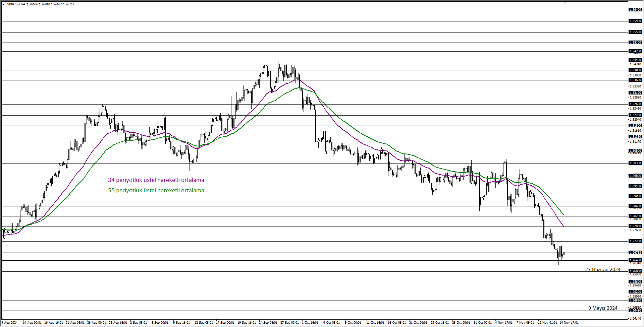
Task: Click the 1.32200 price level tag
Action: point(635,115)
